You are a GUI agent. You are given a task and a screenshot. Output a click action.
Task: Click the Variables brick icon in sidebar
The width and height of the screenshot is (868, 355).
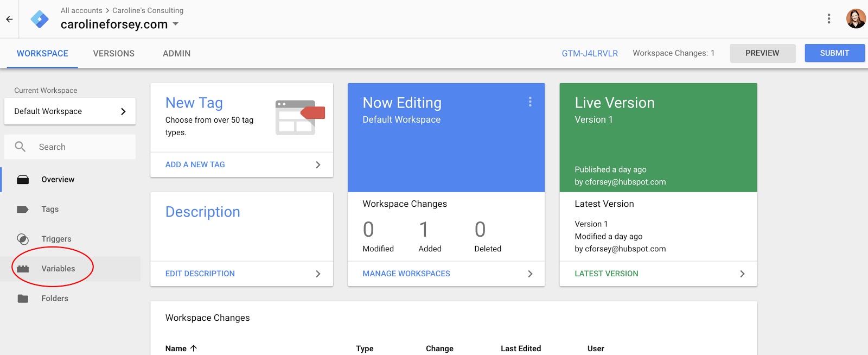pyautogui.click(x=23, y=269)
